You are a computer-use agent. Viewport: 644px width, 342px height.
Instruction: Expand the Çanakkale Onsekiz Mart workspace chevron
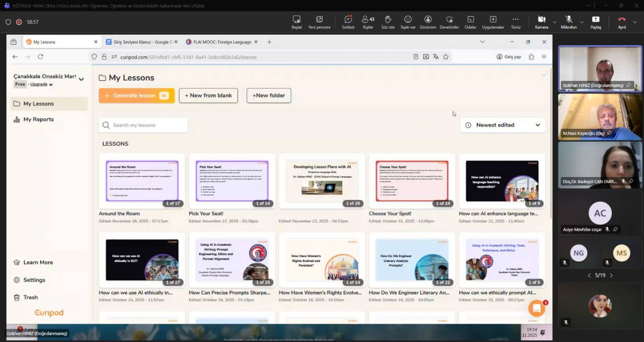click(x=81, y=79)
